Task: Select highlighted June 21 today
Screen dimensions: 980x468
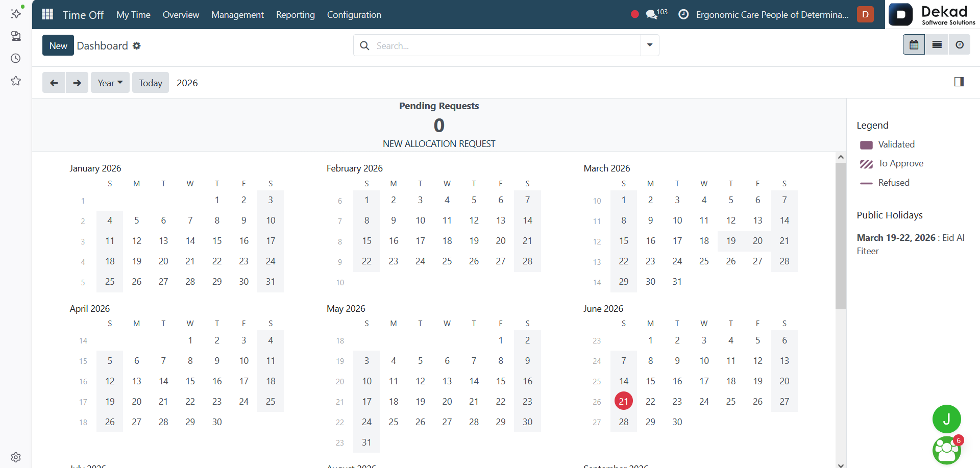Action: coord(623,401)
